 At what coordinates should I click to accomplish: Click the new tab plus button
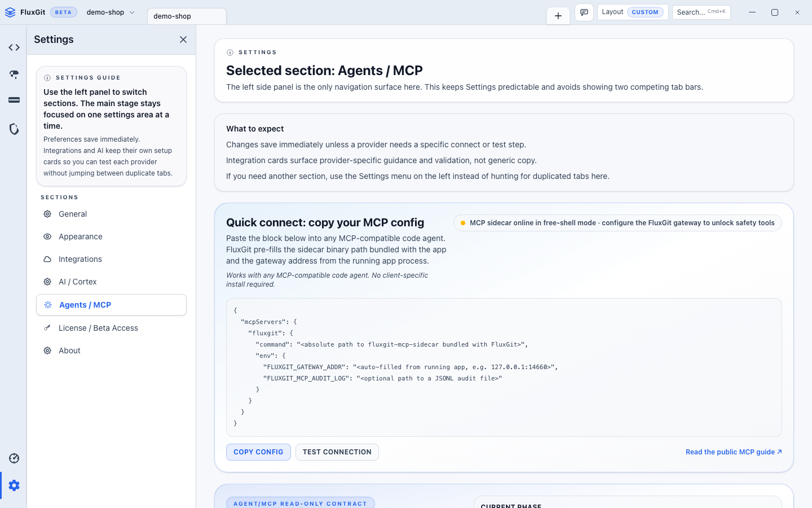coord(558,16)
